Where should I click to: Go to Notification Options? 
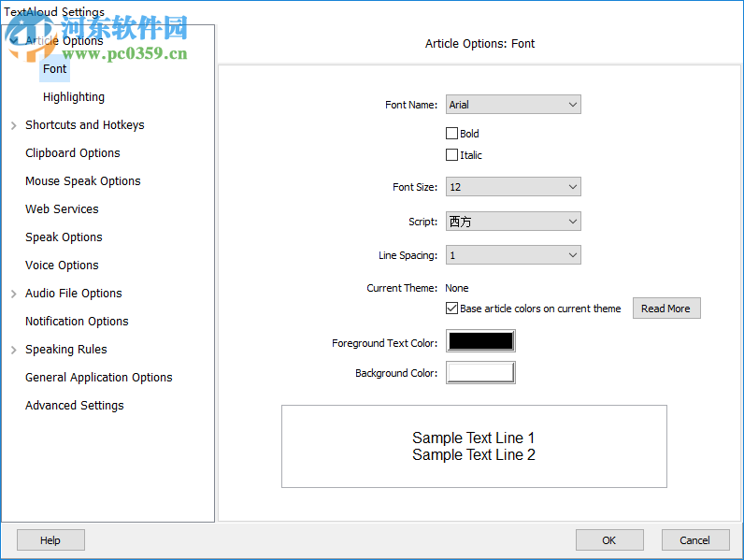[x=77, y=321]
